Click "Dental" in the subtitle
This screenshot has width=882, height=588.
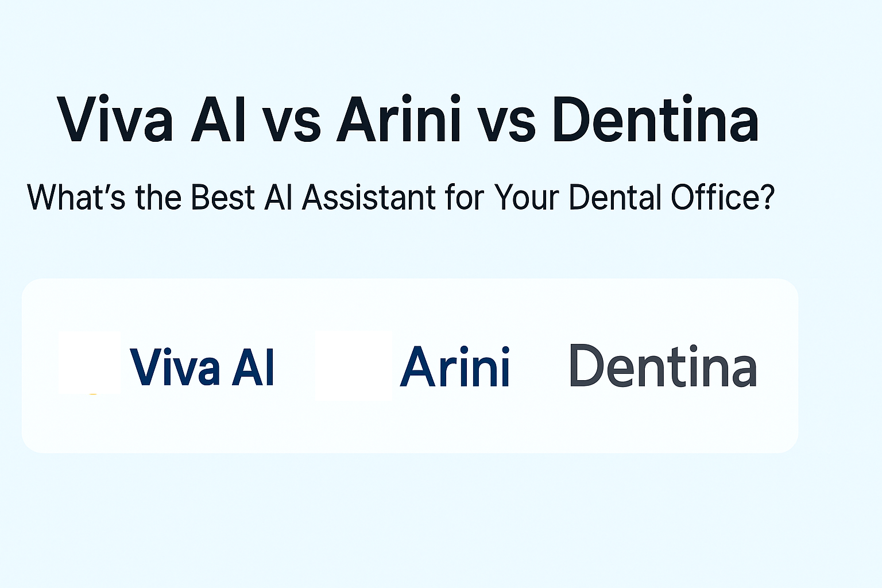[615, 198]
